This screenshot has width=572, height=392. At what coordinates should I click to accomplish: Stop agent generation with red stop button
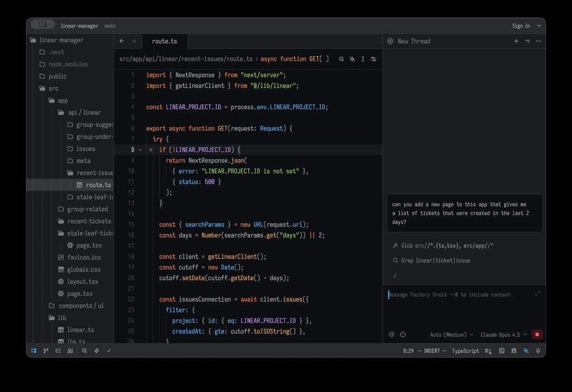[537, 335]
